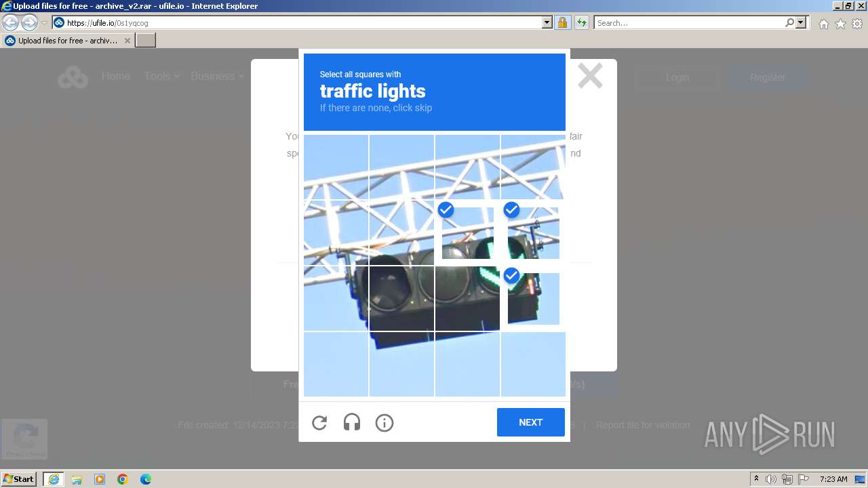Click the ufile.io logo
This screenshot has width=868, height=488.
click(x=73, y=77)
